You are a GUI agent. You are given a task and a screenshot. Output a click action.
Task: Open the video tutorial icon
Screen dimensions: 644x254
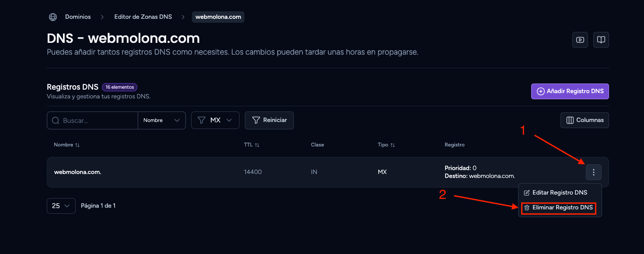click(x=580, y=40)
